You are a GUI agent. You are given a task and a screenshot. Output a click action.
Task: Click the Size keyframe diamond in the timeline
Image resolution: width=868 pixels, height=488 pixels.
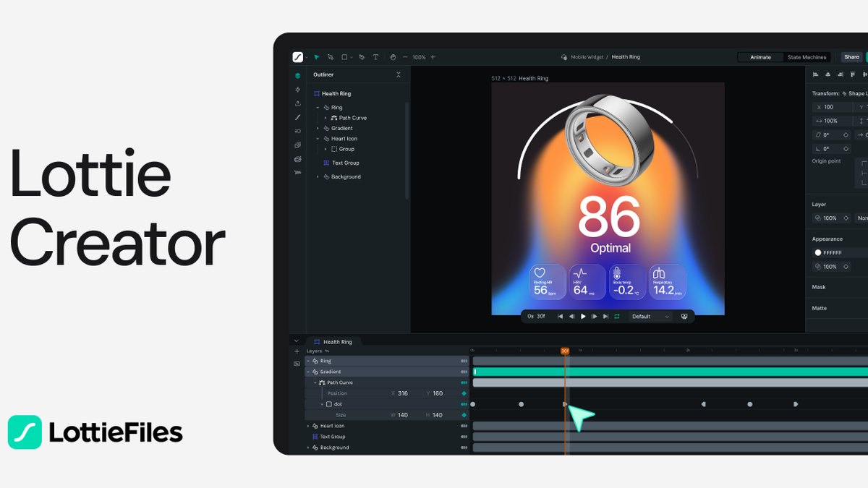[464, 415]
